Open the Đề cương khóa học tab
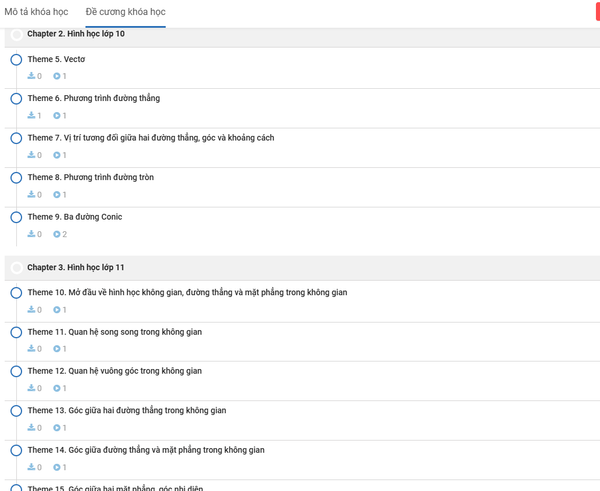600x491 pixels. point(125,12)
